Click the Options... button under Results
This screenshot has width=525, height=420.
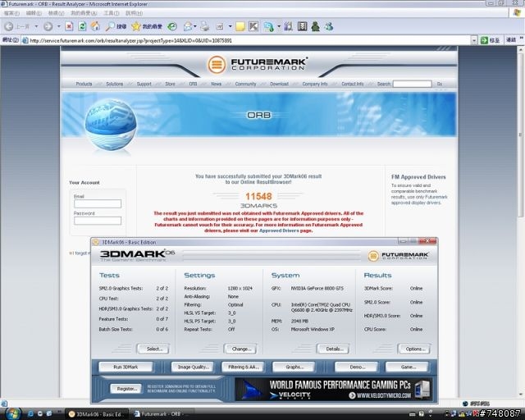pyautogui.click(x=415, y=349)
